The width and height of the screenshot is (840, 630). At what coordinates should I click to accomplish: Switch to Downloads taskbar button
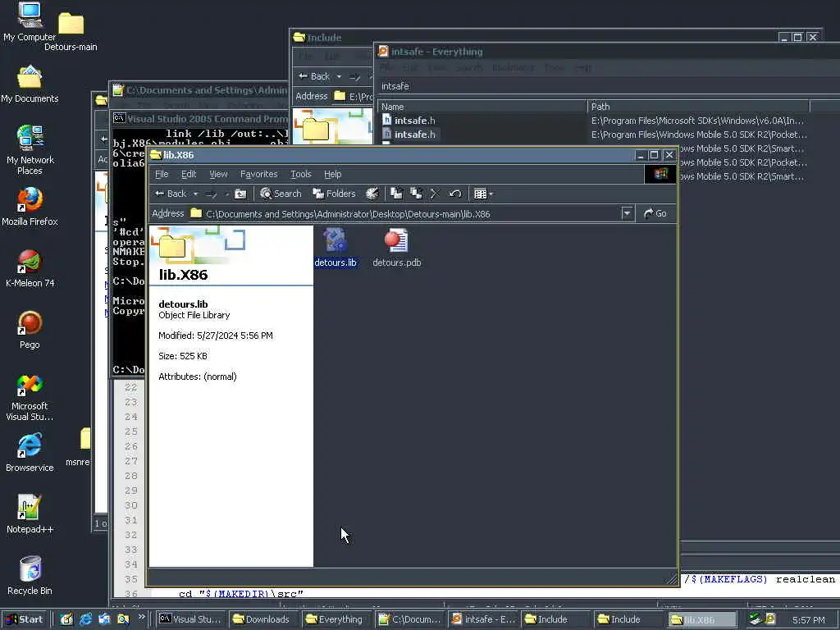point(262,619)
